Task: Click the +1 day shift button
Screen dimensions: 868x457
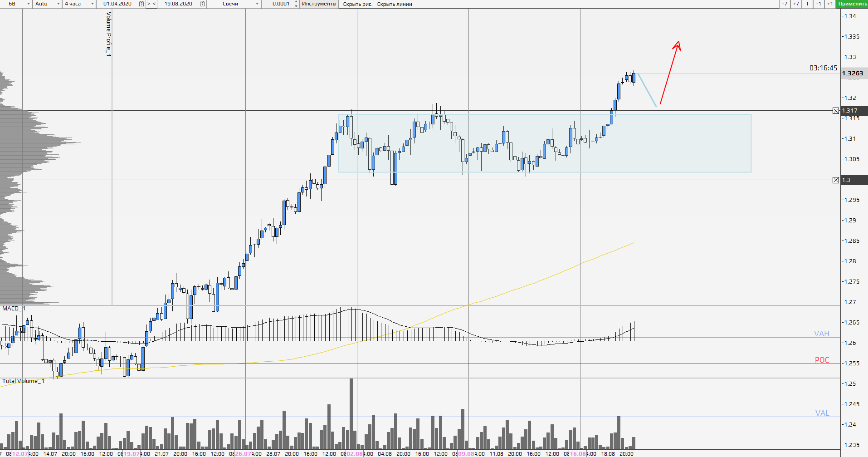Action: (x=829, y=4)
